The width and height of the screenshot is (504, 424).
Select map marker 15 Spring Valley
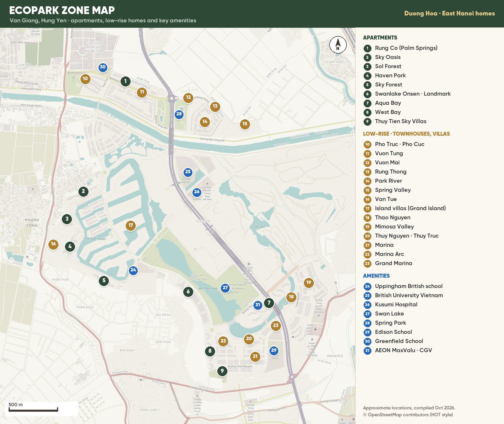tap(245, 124)
